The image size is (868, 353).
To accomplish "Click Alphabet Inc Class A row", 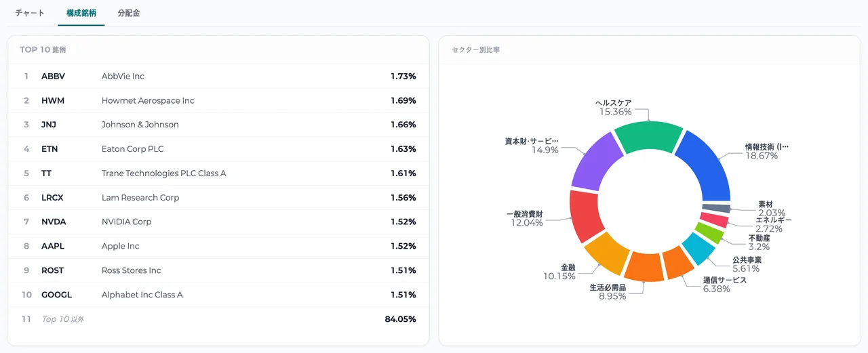I will 218,295.
